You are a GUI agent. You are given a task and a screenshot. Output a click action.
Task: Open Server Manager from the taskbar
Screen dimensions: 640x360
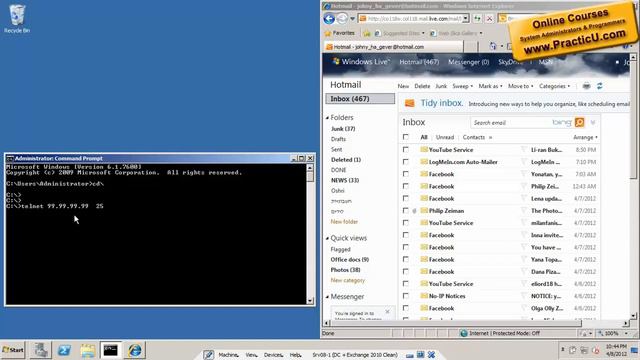[x=41, y=350]
